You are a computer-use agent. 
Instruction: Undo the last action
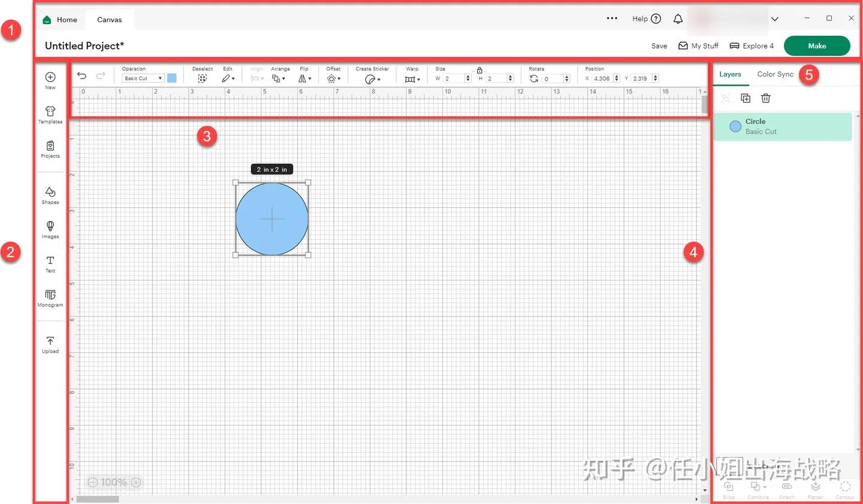coord(82,76)
